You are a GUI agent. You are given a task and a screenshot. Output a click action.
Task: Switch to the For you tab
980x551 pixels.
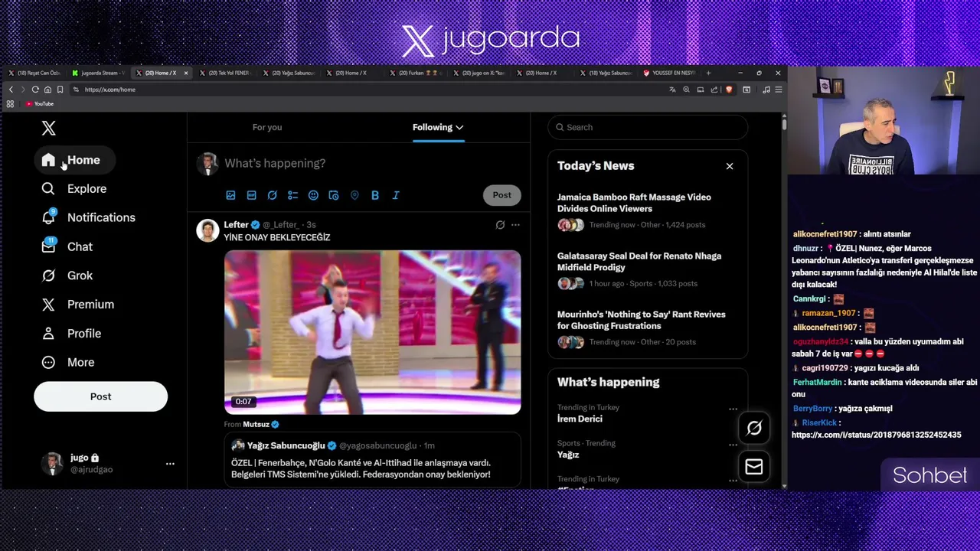[267, 127]
